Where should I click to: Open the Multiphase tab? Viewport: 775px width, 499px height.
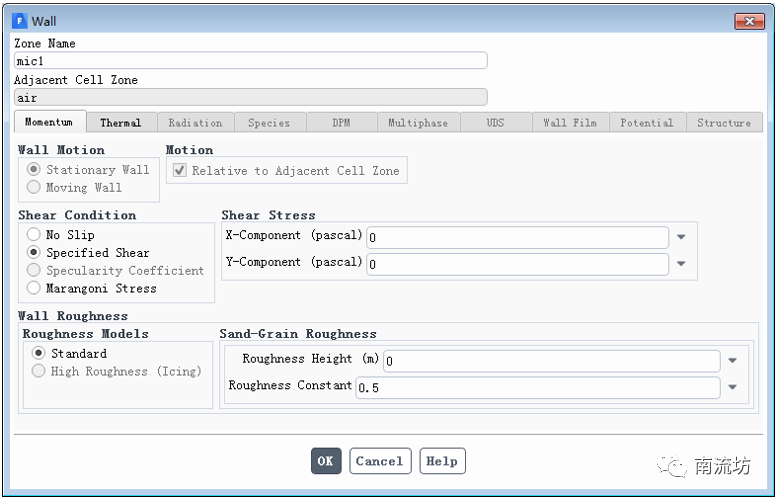click(x=419, y=123)
